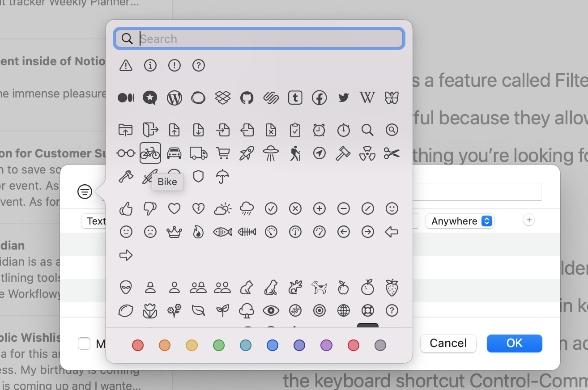Choose the green color swatch
Screen dimensions: 588x390
pyautogui.click(x=218, y=345)
